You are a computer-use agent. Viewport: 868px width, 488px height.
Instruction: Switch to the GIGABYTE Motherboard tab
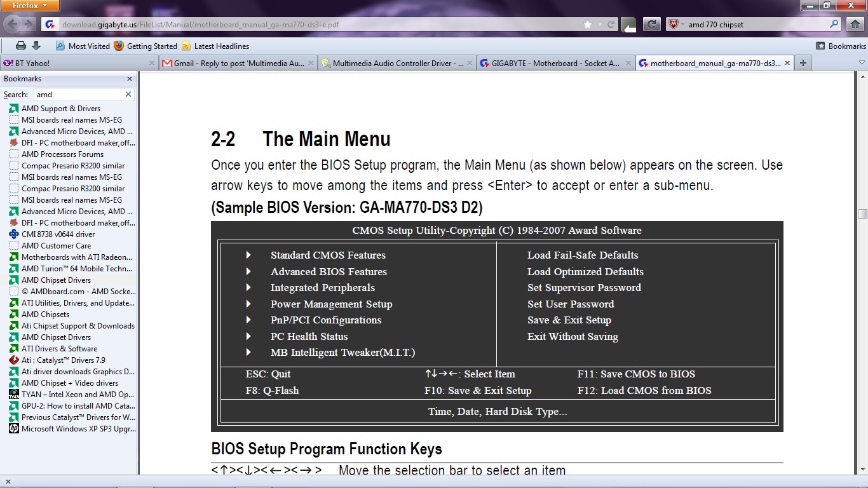click(x=556, y=63)
